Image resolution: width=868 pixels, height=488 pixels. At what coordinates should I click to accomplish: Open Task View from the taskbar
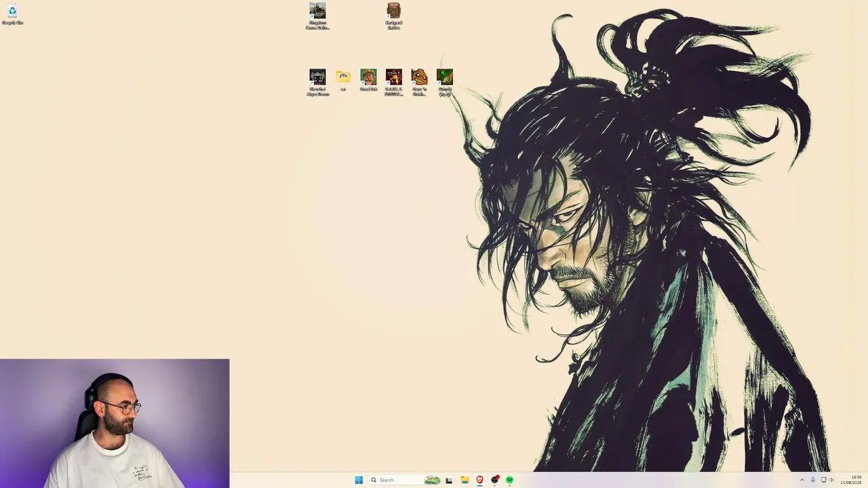click(449, 480)
